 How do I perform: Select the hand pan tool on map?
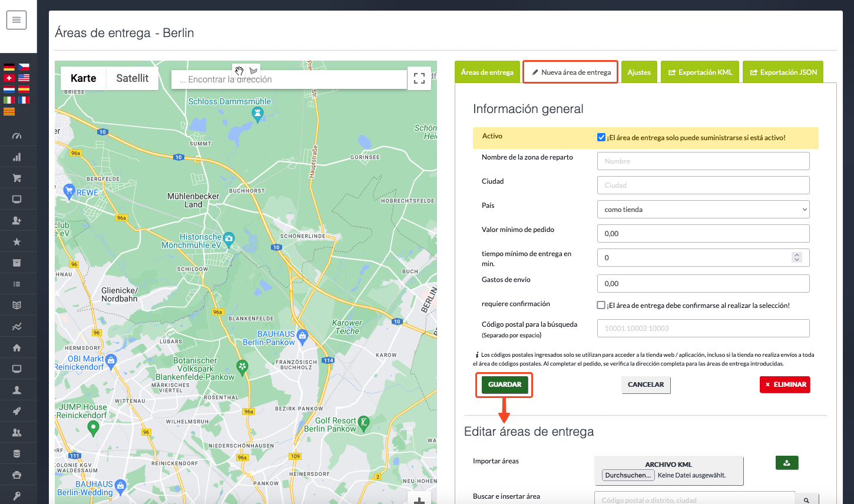point(239,71)
